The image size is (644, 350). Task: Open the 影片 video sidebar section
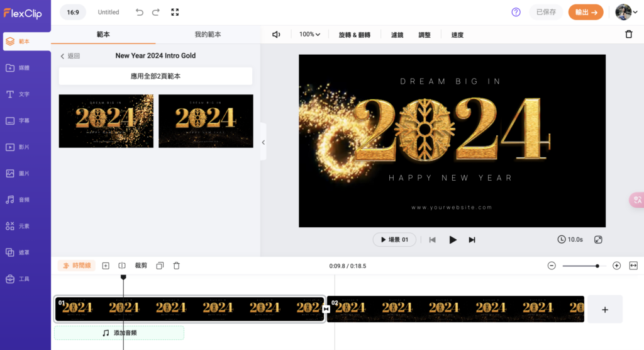(x=18, y=147)
